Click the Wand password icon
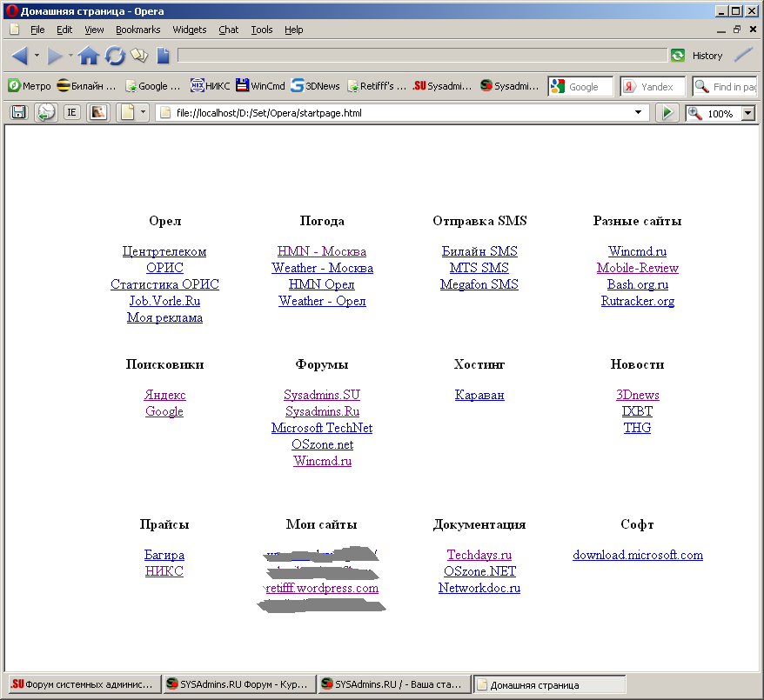The image size is (764, 700). click(x=139, y=55)
